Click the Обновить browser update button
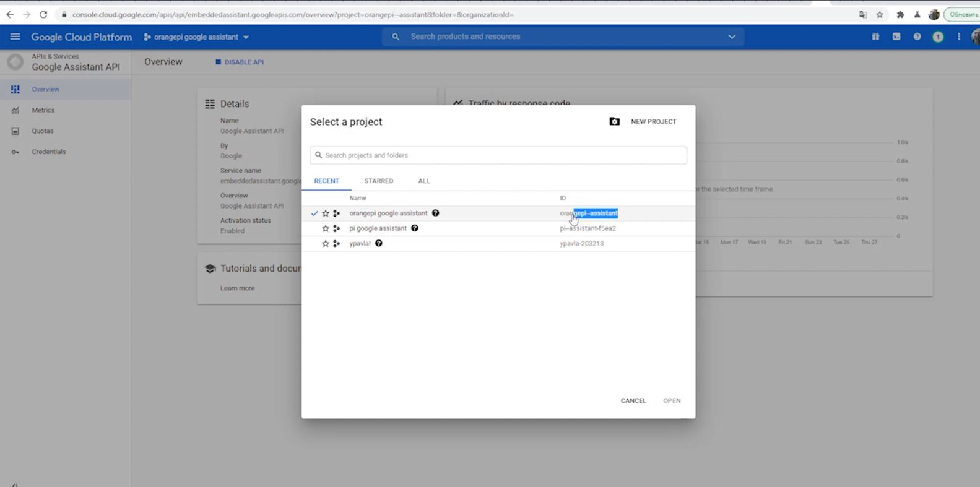 963,15
